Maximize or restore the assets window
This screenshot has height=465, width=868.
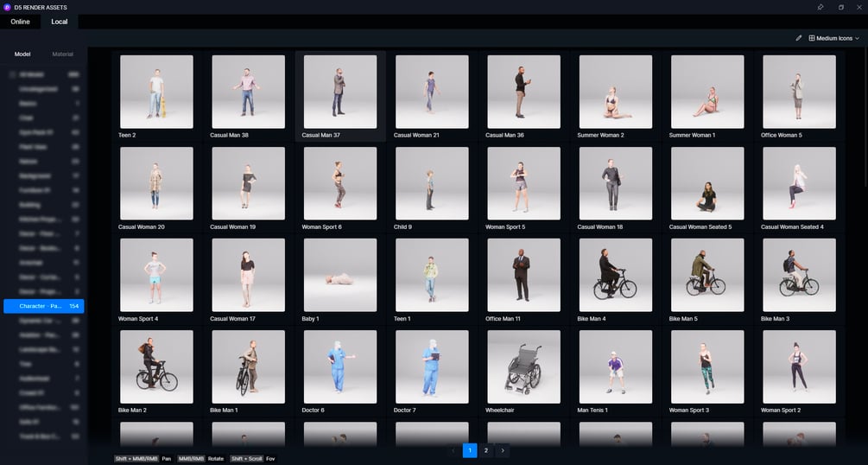(841, 7)
